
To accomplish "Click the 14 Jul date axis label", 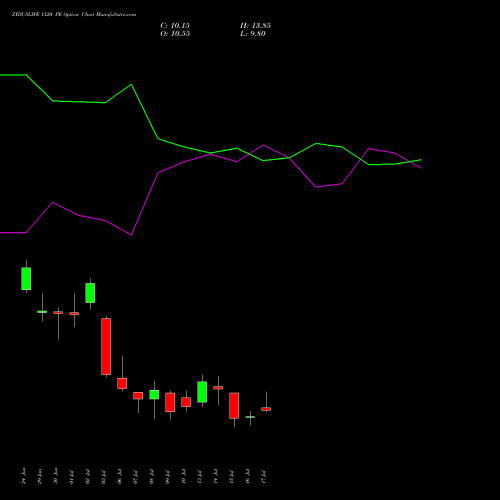I will 216,477.
